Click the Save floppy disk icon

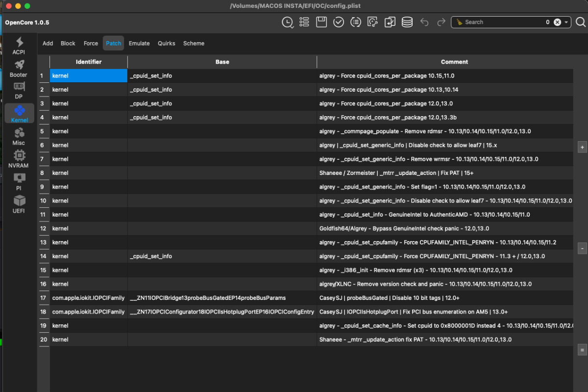tap(321, 22)
